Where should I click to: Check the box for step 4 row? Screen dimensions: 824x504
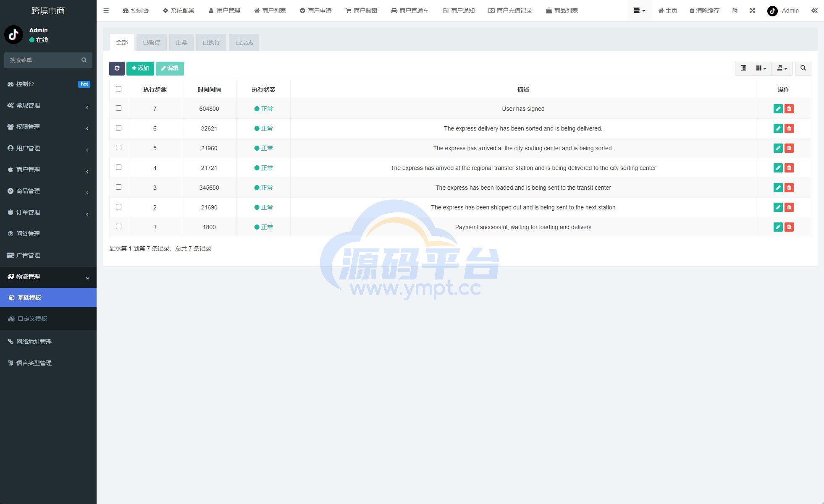tap(118, 167)
